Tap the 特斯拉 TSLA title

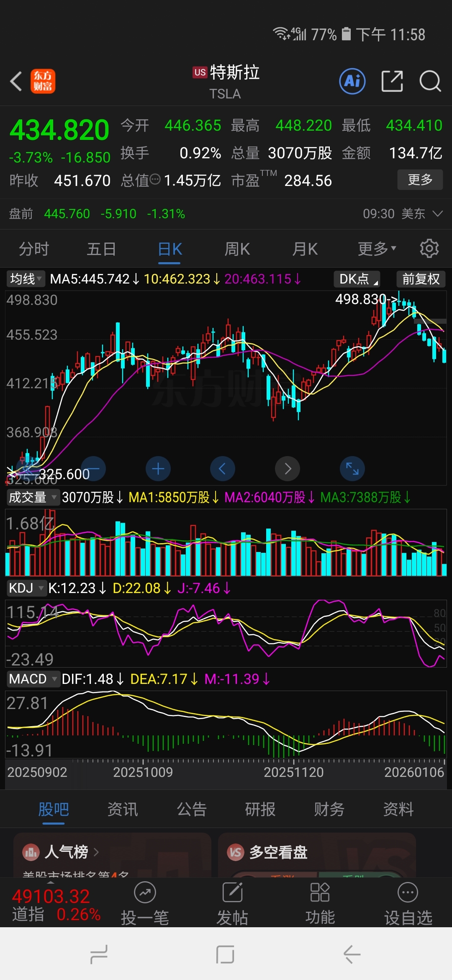226,82
